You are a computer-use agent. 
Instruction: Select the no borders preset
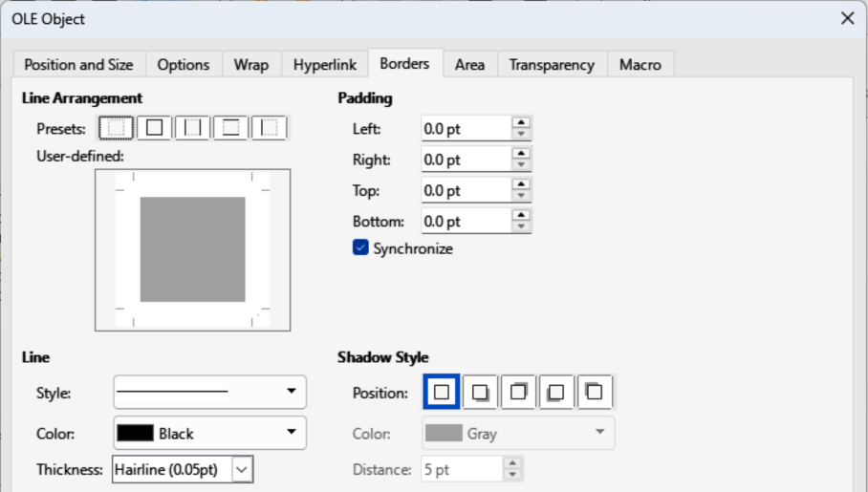click(x=117, y=128)
